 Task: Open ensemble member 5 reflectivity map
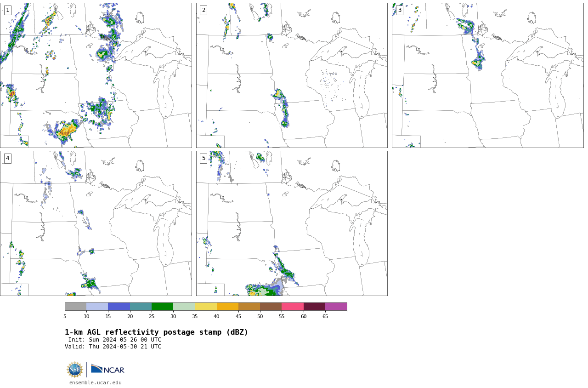tap(292, 223)
